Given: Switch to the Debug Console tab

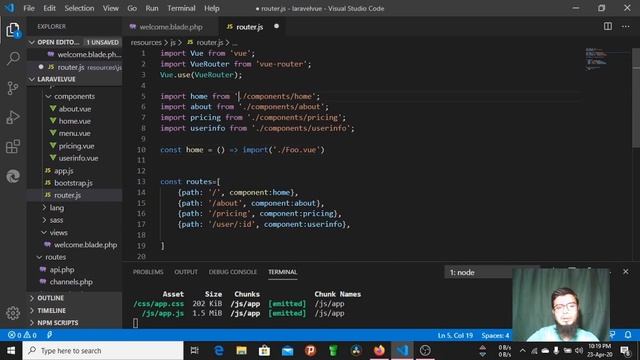Looking at the screenshot, I should [x=233, y=272].
